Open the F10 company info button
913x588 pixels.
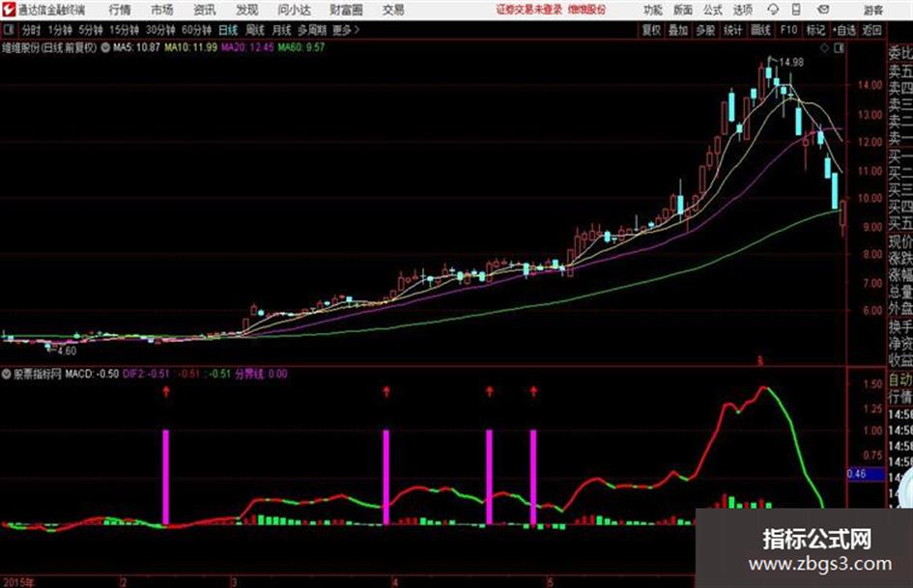pyautogui.click(x=788, y=30)
